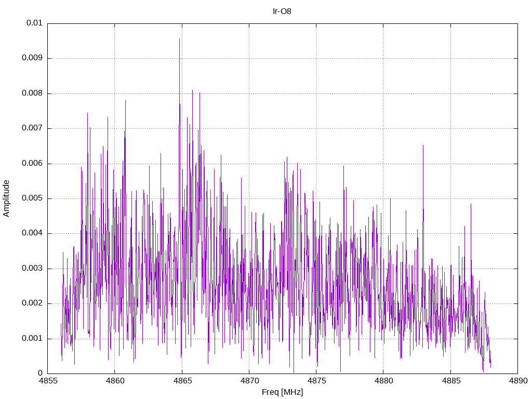Click the 0.006 y-axis tick label
Image resolution: width=532 pixels, height=399 pixels.
pos(32,164)
